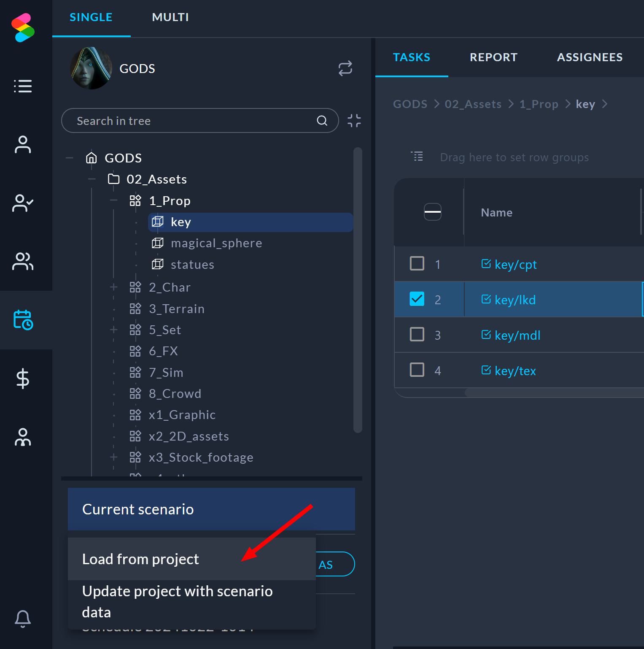This screenshot has height=649, width=644.
Task: Collapse the 1_Prop tree node
Action: 113,200
